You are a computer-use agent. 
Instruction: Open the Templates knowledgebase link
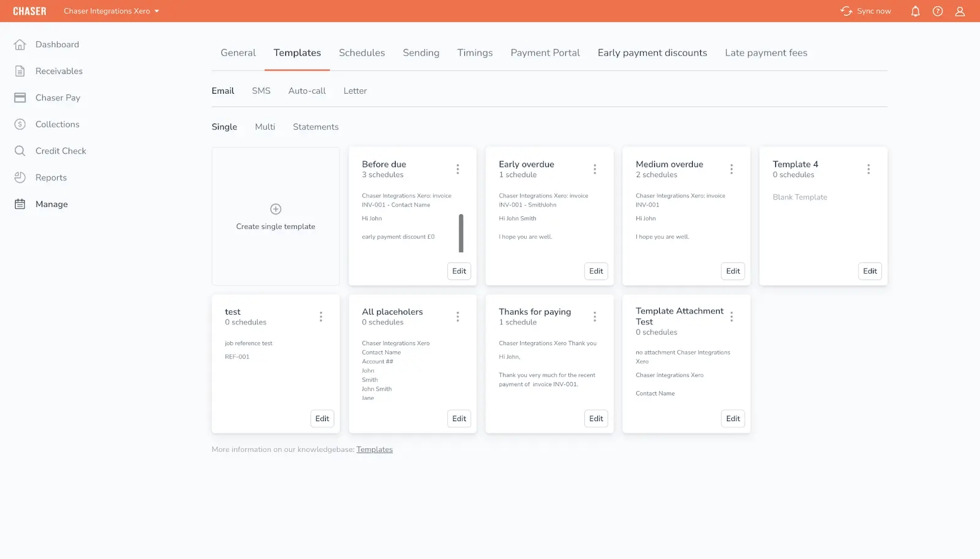375,449
